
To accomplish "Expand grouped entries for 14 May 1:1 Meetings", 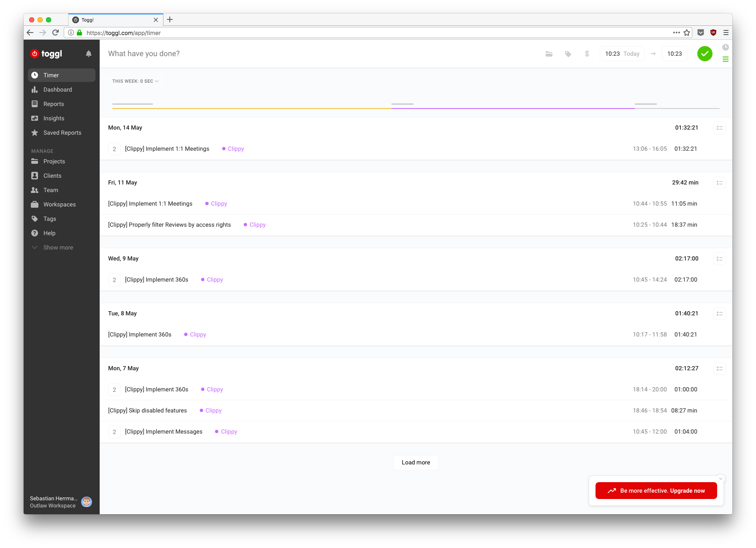I will pyautogui.click(x=114, y=149).
